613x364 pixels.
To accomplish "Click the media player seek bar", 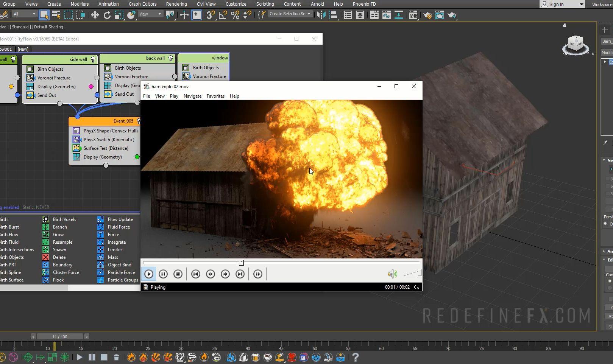I will click(x=281, y=262).
